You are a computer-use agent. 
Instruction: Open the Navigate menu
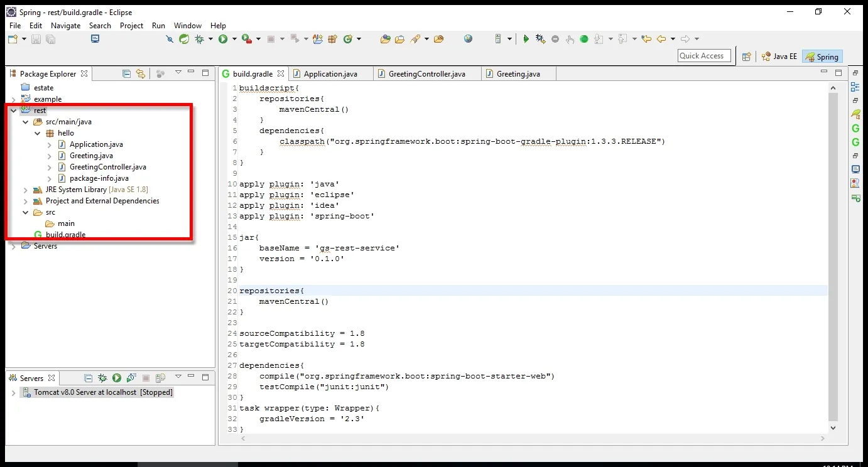65,26
